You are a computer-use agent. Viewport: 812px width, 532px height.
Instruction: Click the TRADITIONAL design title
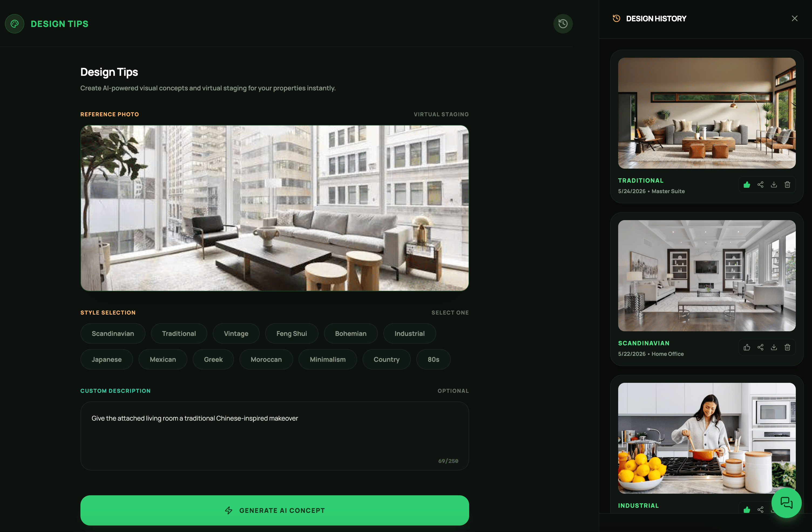point(640,180)
